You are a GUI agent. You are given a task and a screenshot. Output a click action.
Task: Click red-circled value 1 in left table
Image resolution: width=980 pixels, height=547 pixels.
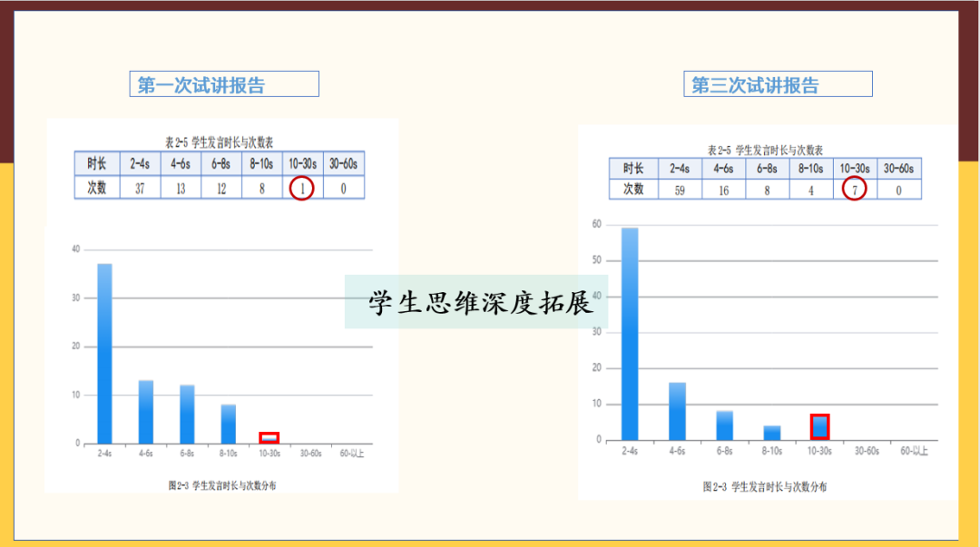302,188
